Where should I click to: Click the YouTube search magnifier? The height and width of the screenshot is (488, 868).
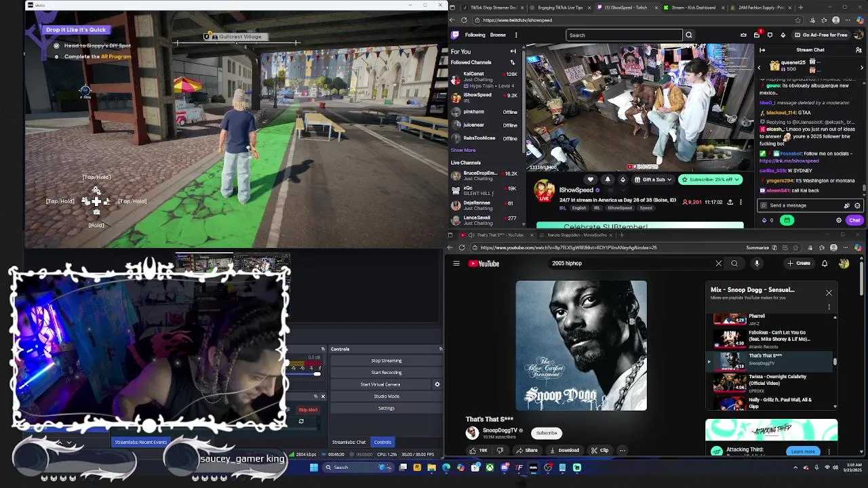click(x=734, y=264)
